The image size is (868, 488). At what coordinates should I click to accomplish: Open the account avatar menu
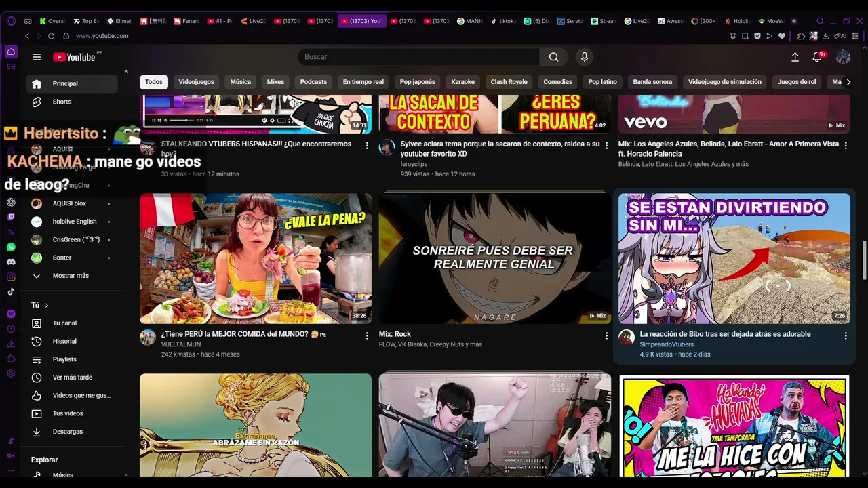pyautogui.click(x=843, y=57)
